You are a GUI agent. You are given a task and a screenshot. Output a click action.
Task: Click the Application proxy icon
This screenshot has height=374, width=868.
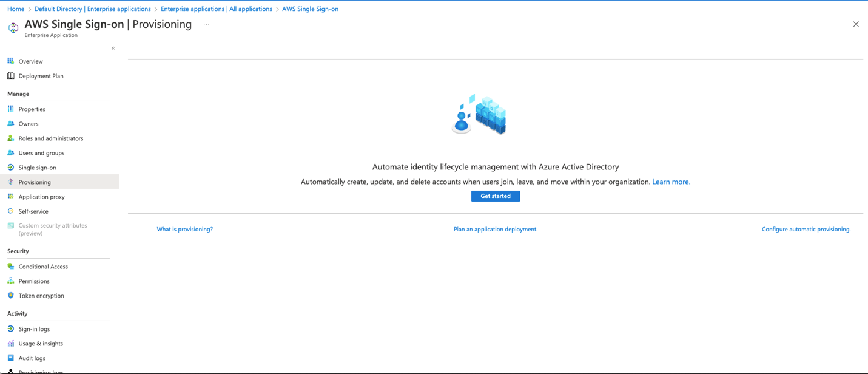pyautogui.click(x=10, y=197)
